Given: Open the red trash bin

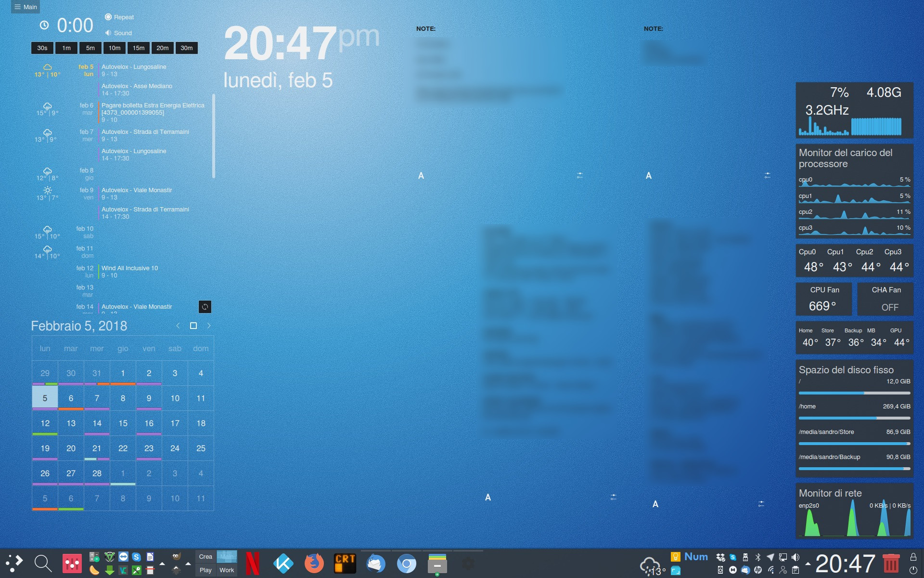Looking at the screenshot, I should point(891,564).
